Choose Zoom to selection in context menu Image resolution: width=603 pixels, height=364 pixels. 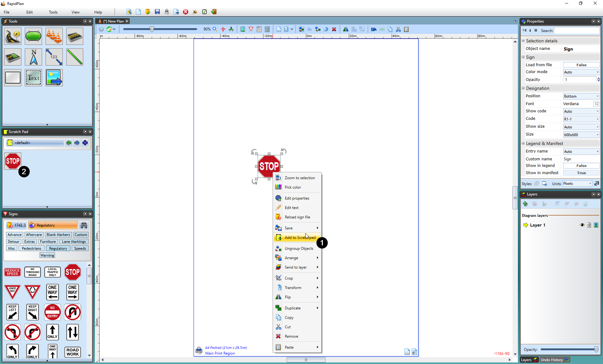[x=297, y=178]
